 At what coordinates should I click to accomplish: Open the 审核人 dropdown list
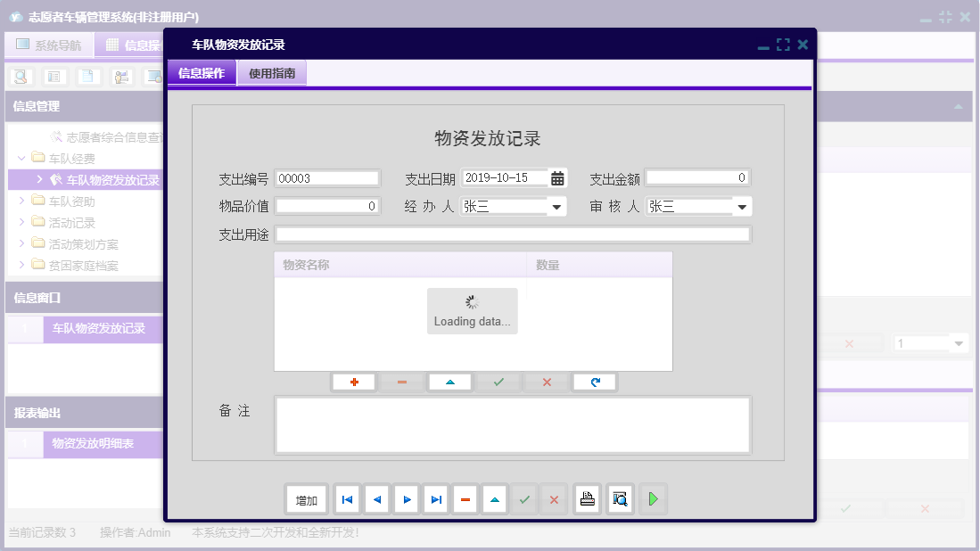[743, 206]
